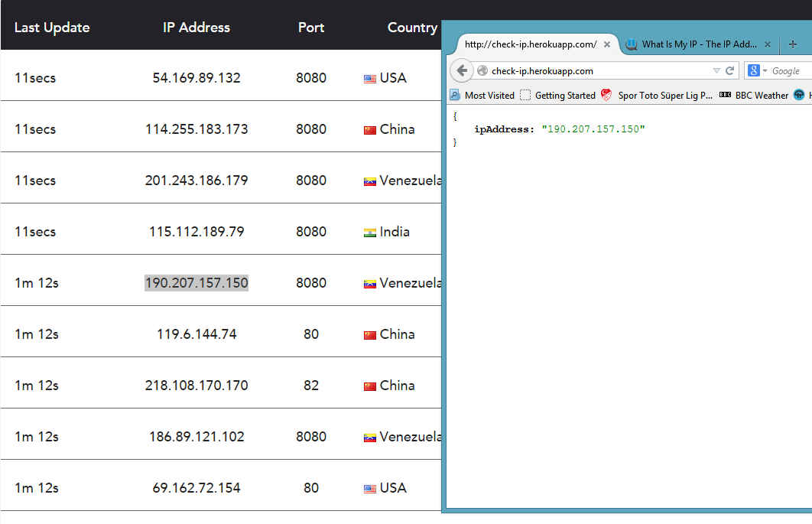Click the IP Address column header
The image size is (812, 524).
tap(197, 28)
